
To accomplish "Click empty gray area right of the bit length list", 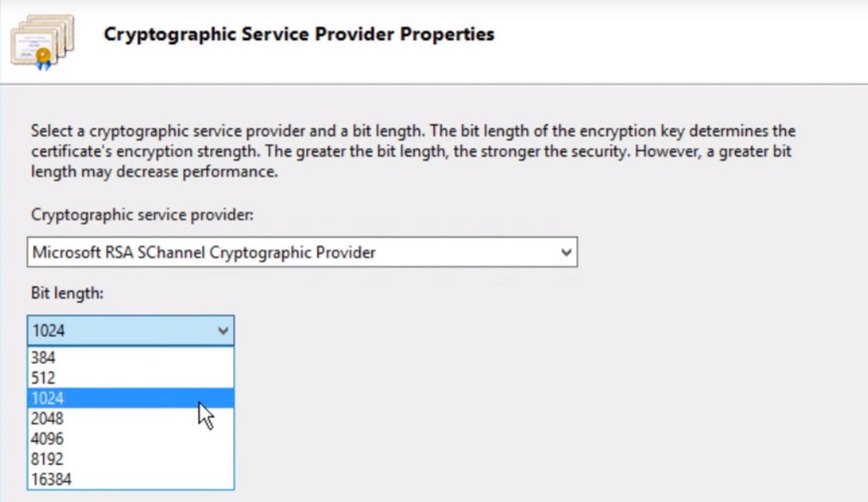I will click(509, 407).
